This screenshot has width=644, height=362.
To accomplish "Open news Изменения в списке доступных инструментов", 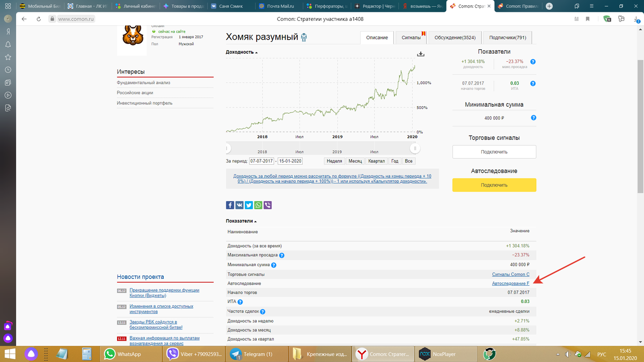I will pos(161,309).
